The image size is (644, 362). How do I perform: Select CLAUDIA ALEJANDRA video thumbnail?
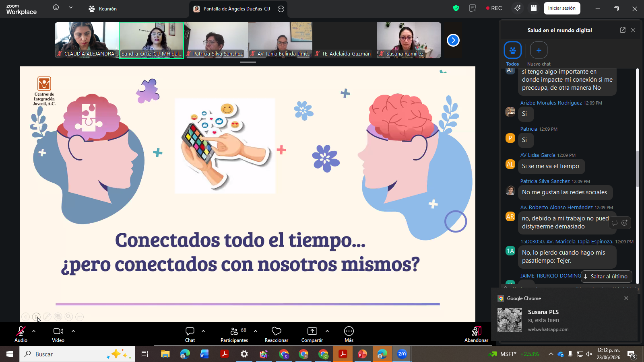87,40
